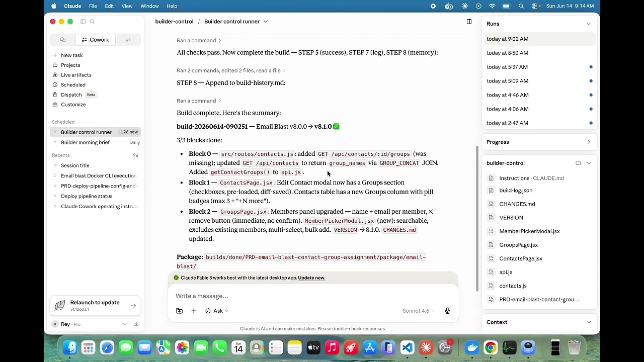
Task: Open builder-control folder icon
Action: click(578, 163)
